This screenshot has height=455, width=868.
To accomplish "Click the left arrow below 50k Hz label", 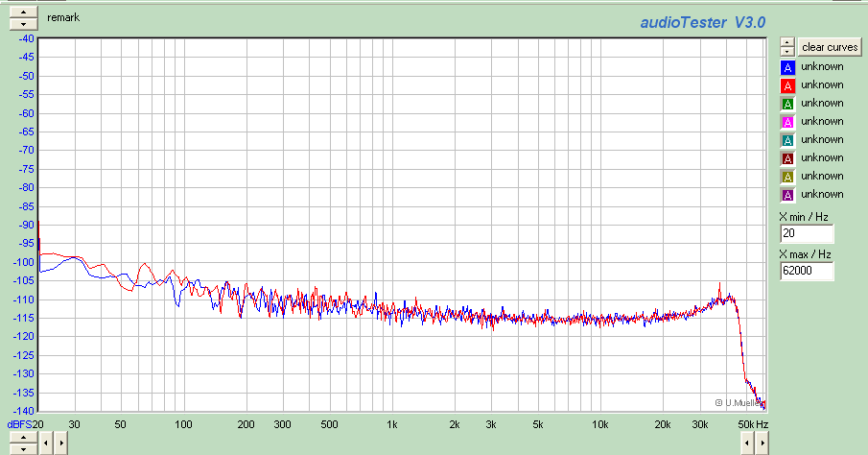I will (747, 443).
